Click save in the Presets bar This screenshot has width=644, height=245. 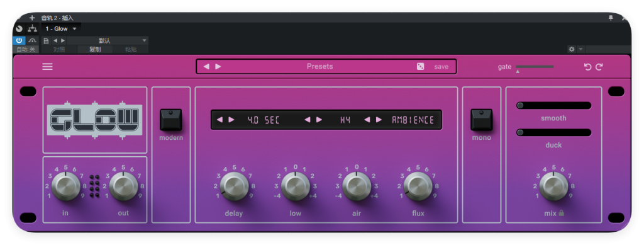click(441, 67)
